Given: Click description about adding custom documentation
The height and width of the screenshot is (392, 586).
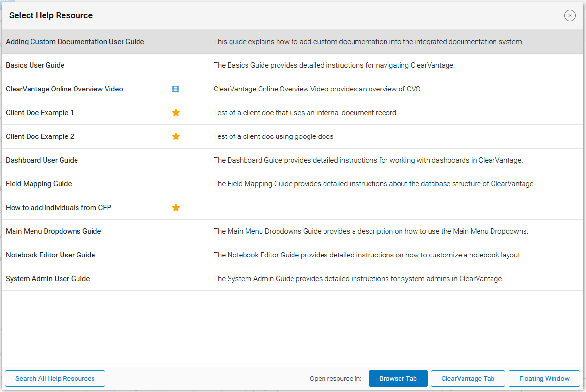Looking at the screenshot, I should point(369,42).
